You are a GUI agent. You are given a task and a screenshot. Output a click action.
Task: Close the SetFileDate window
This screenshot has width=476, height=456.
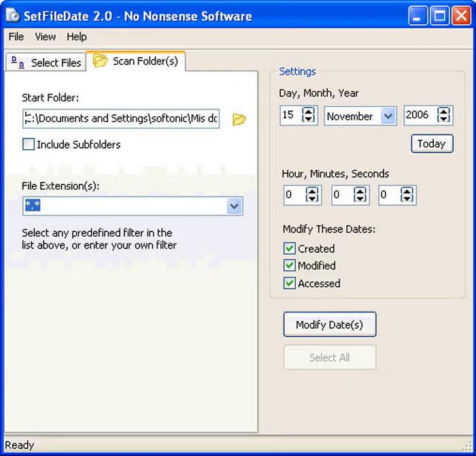coord(462,15)
